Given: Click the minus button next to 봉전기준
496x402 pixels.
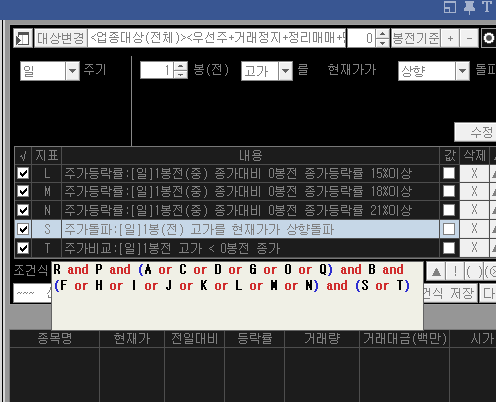Looking at the screenshot, I should click(x=469, y=38).
